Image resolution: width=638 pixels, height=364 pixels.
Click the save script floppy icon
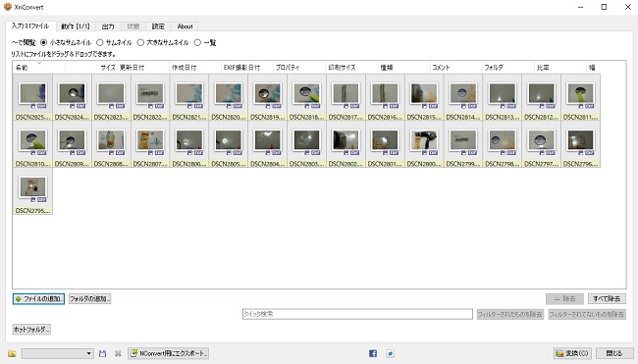point(102,353)
